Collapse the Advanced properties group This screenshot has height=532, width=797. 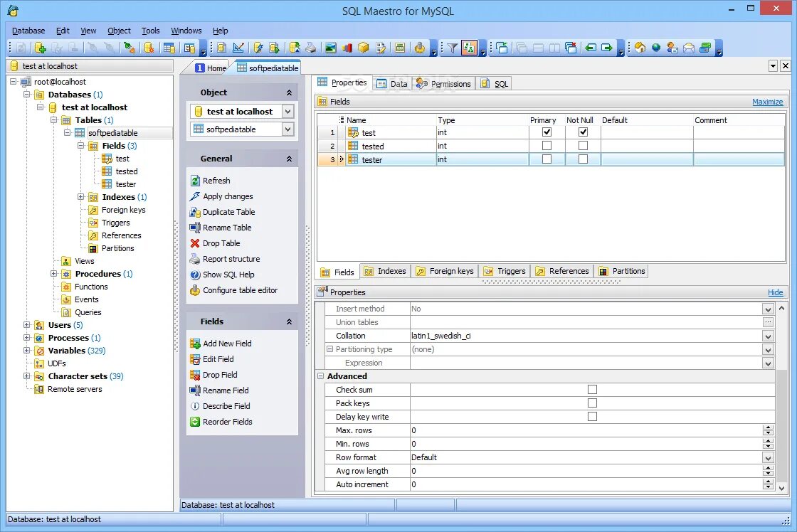(321, 376)
